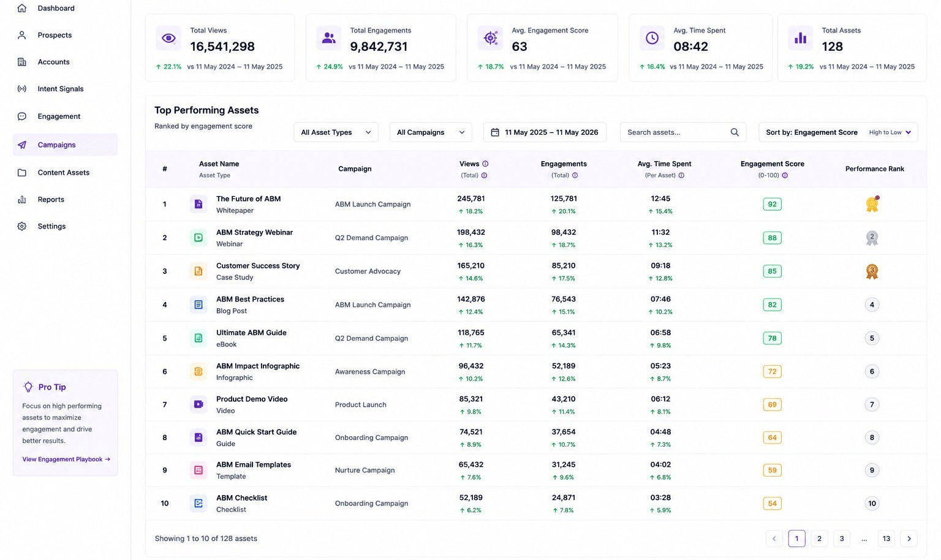941x560 pixels.
Task: Click the engagement score badge 92
Action: point(772,204)
